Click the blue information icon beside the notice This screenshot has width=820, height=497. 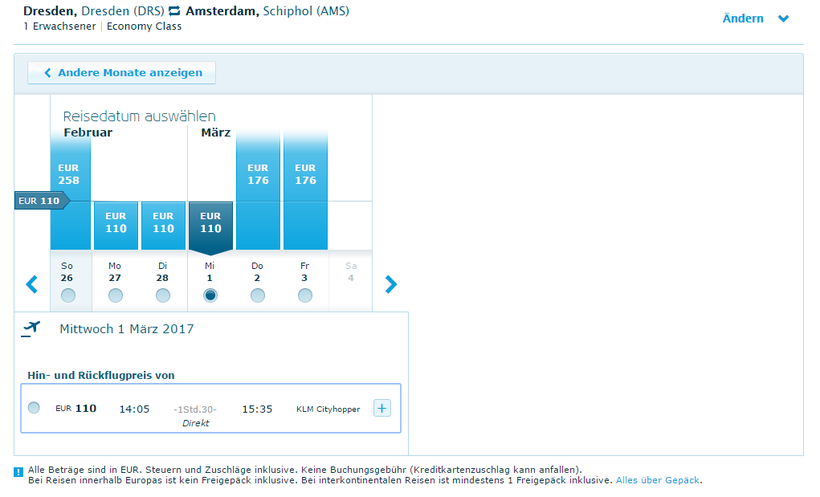pos(18,472)
